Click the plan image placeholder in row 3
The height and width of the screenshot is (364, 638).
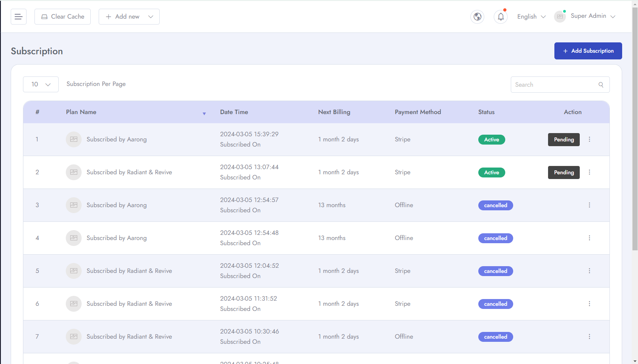point(74,205)
